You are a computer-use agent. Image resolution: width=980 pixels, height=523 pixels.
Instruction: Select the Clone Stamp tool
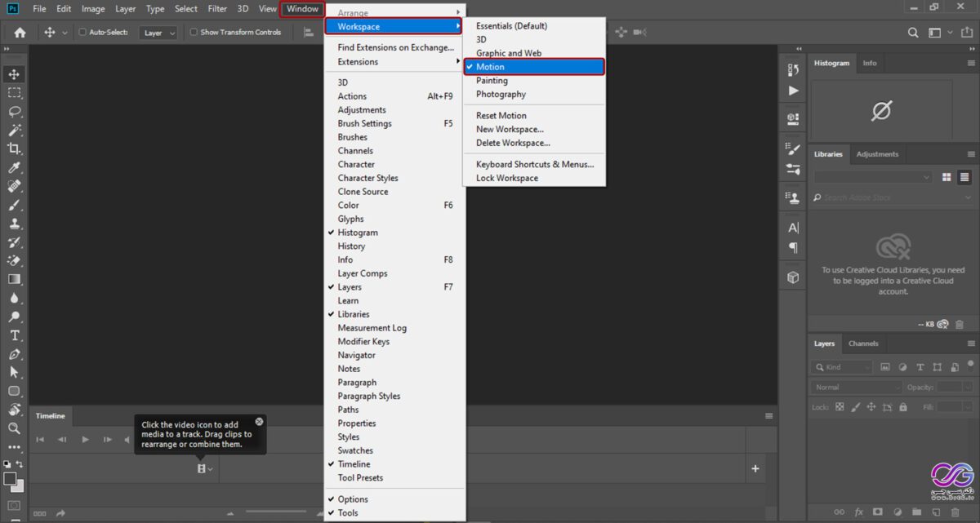(x=14, y=224)
